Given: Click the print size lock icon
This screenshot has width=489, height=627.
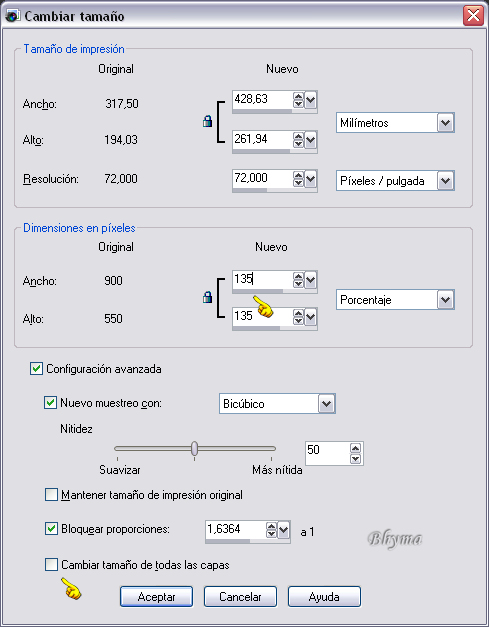Looking at the screenshot, I should (x=207, y=121).
